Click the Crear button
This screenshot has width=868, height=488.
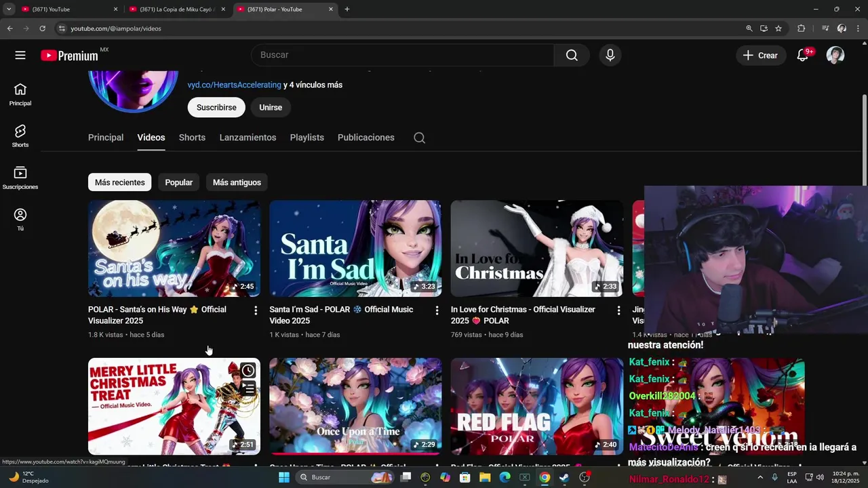[761, 56]
